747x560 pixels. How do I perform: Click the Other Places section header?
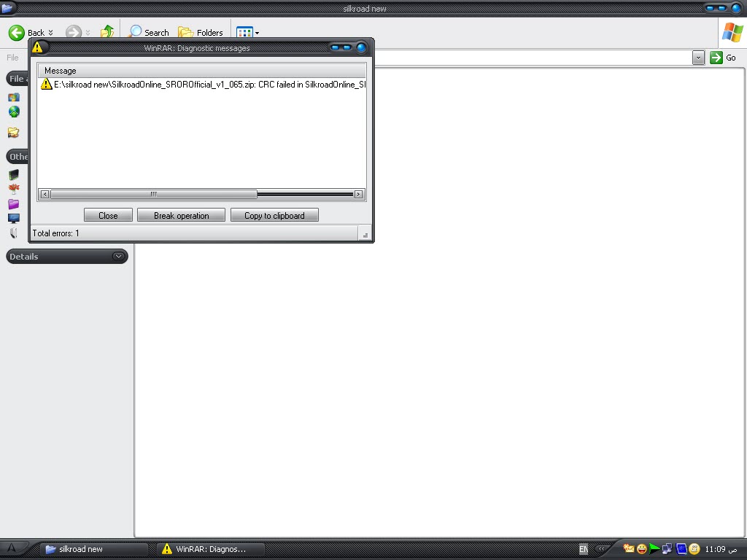click(18, 156)
